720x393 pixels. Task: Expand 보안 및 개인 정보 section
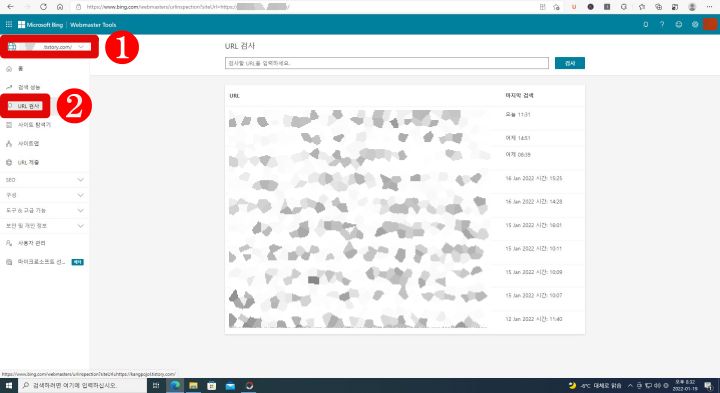(x=45, y=226)
